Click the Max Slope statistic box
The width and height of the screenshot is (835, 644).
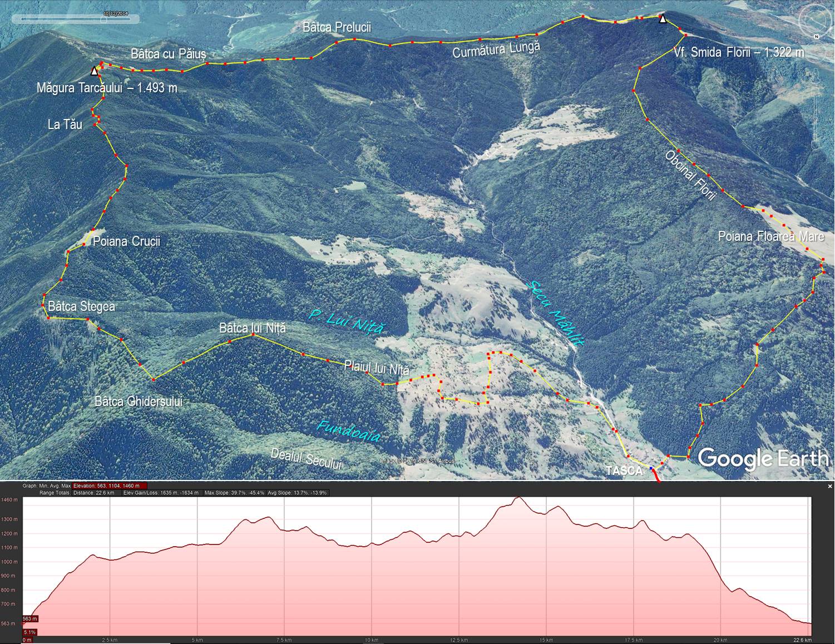234,493
